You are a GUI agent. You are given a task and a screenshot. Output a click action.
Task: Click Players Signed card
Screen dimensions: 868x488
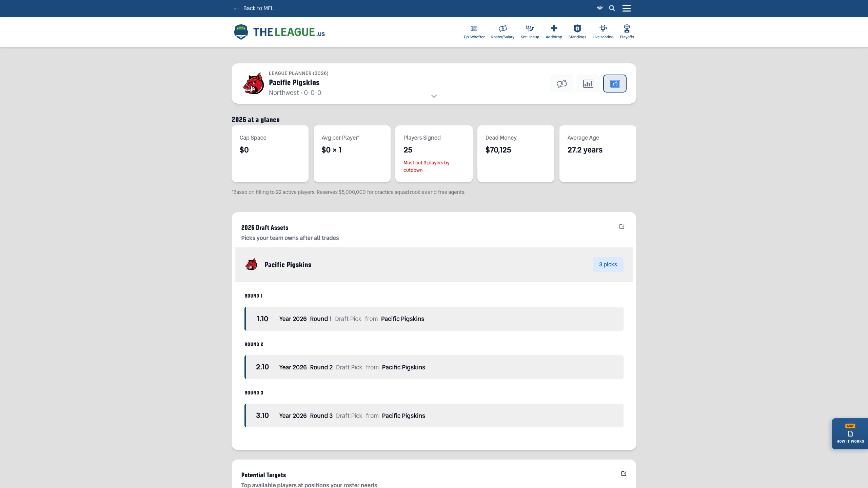[x=434, y=154]
